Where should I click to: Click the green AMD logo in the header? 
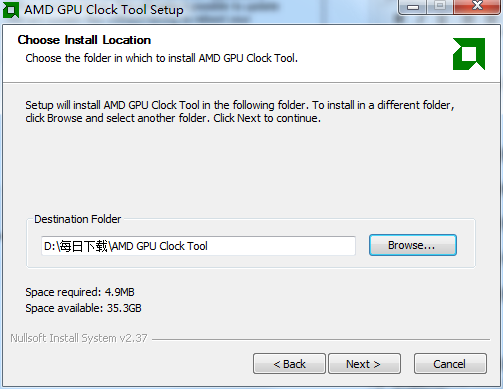pyautogui.click(x=469, y=54)
